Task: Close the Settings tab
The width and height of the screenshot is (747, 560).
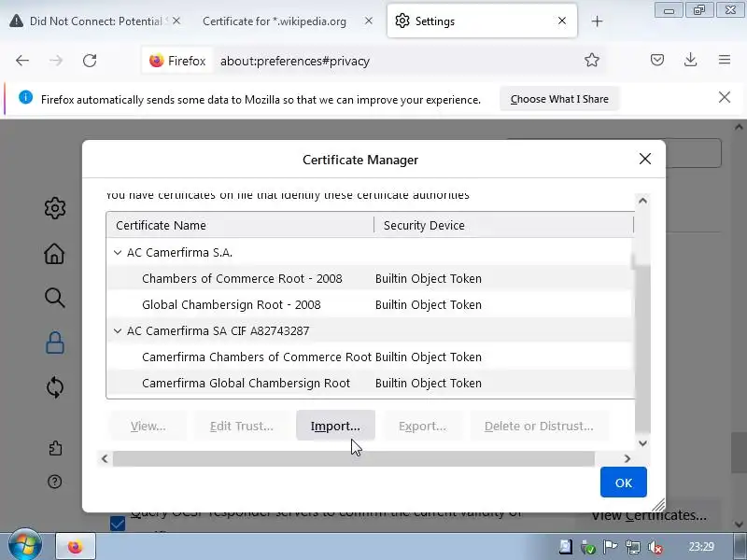Action: 562,21
